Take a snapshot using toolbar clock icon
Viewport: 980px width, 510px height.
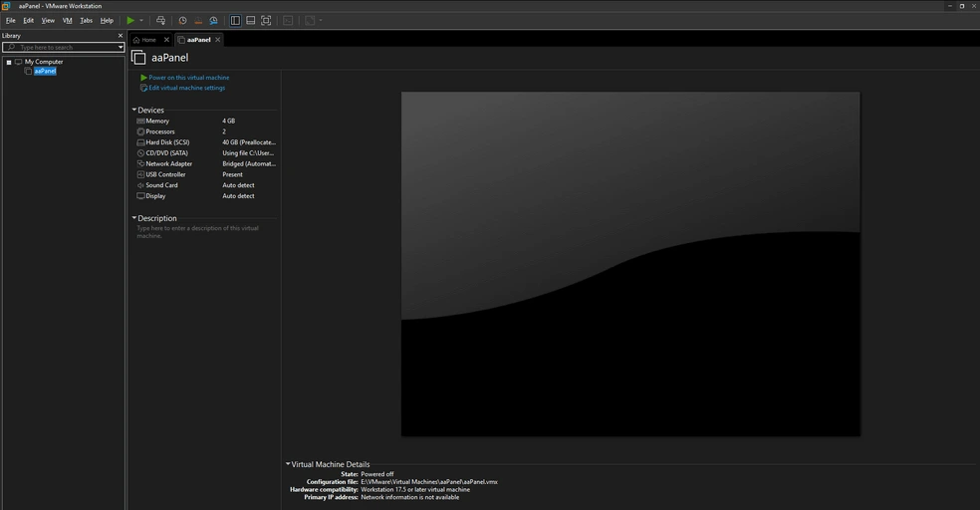click(182, 21)
